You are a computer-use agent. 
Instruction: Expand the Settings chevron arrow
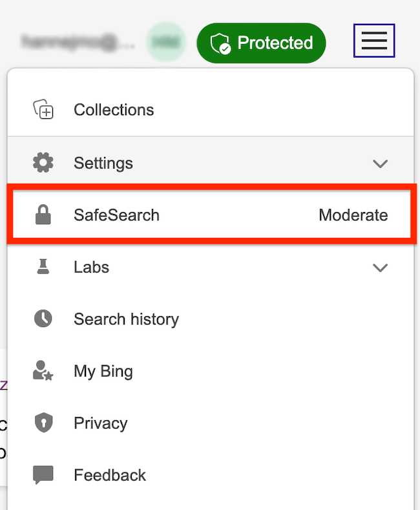click(380, 164)
